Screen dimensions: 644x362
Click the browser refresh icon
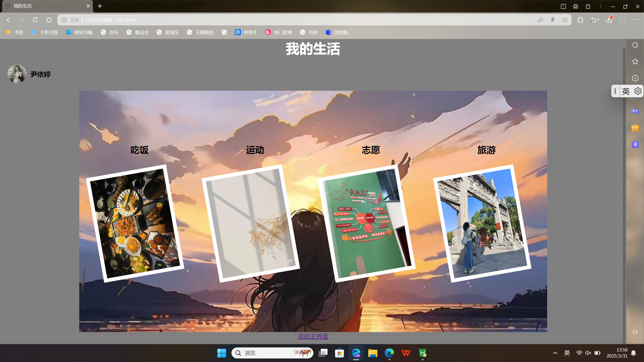(35, 20)
